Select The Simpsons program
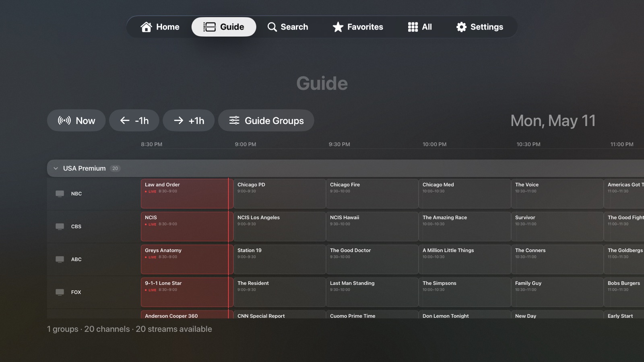 pyautogui.click(x=465, y=292)
